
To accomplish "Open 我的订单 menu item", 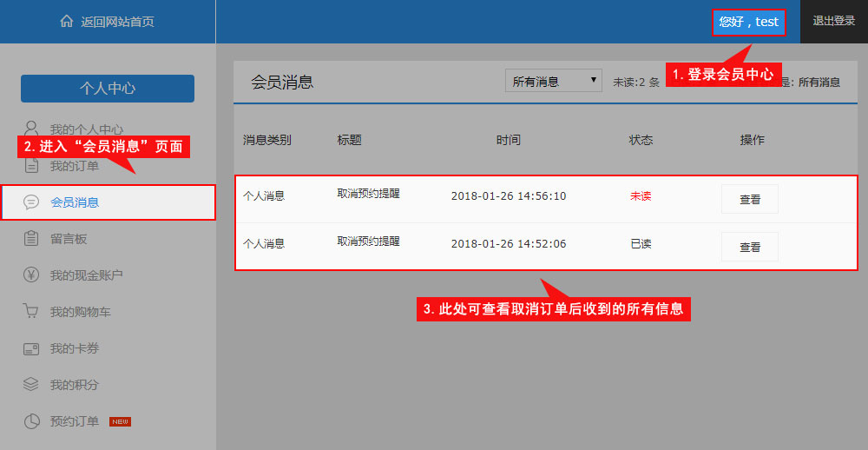I will pos(75,166).
